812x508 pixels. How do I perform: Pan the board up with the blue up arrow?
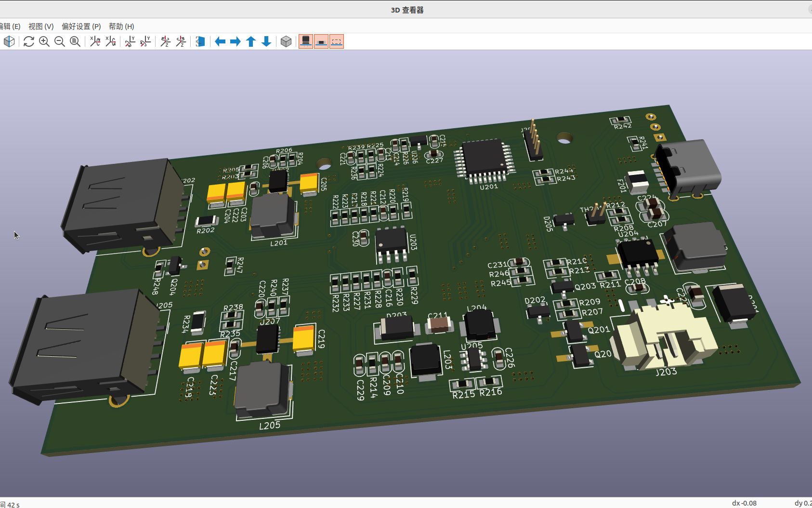pos(251,41)
